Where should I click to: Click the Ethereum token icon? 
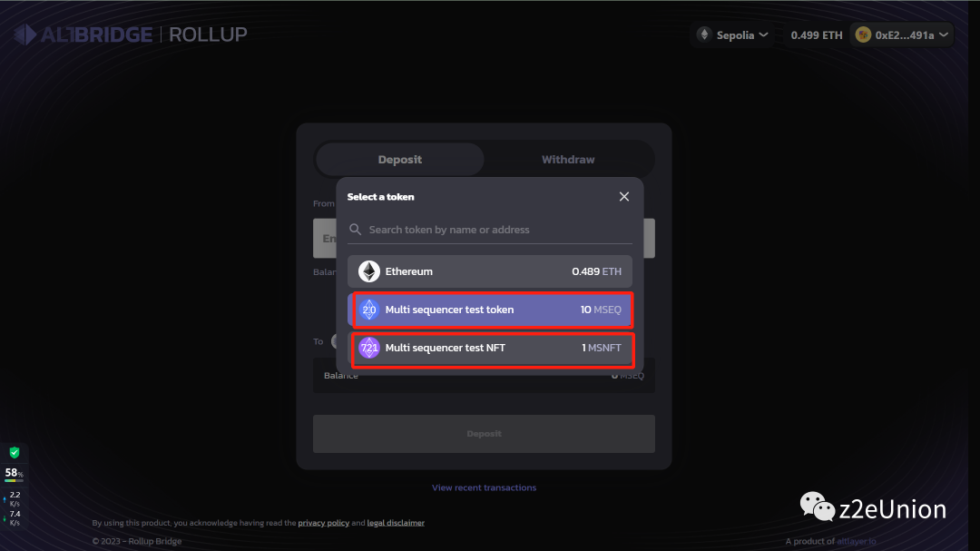(368, 271)
